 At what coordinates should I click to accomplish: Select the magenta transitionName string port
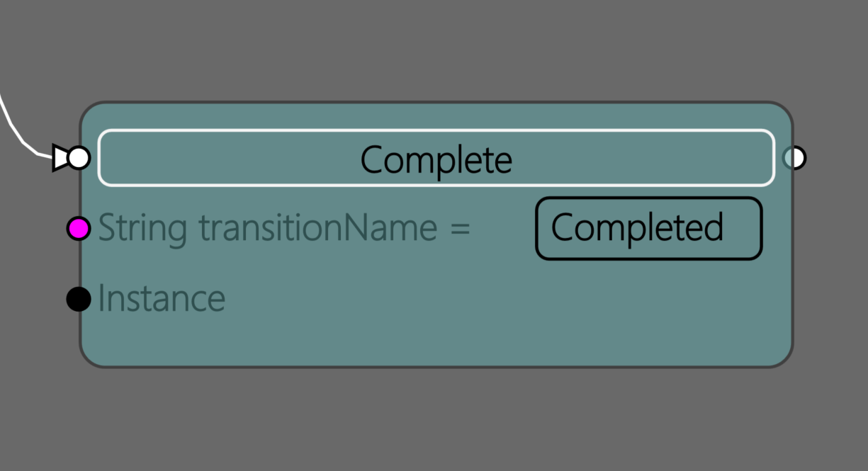[x=79, y=228]
